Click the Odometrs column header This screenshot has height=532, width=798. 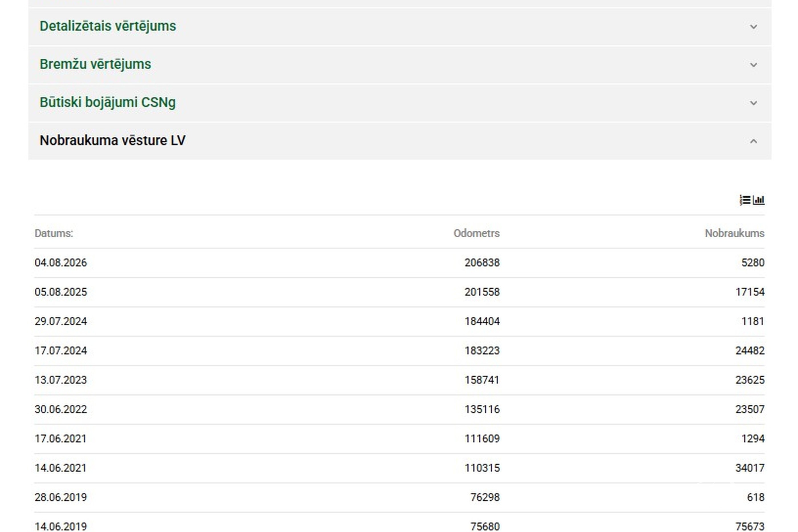point(476,233)
